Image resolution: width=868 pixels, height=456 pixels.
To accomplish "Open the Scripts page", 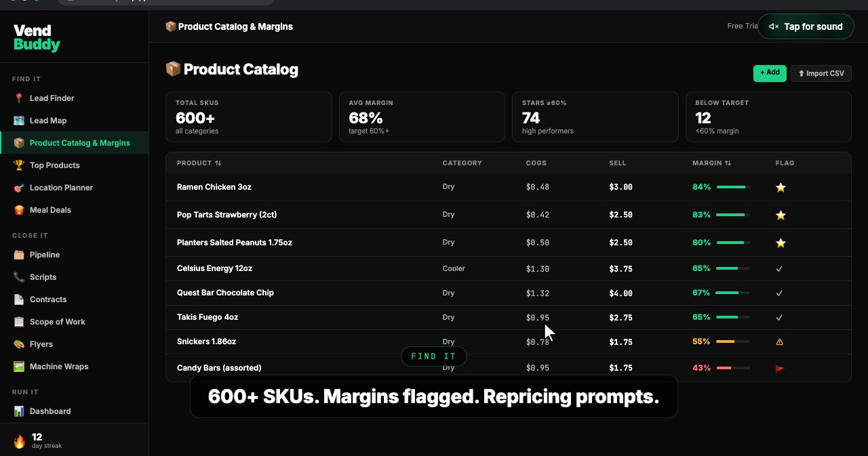I will (75, 277).
